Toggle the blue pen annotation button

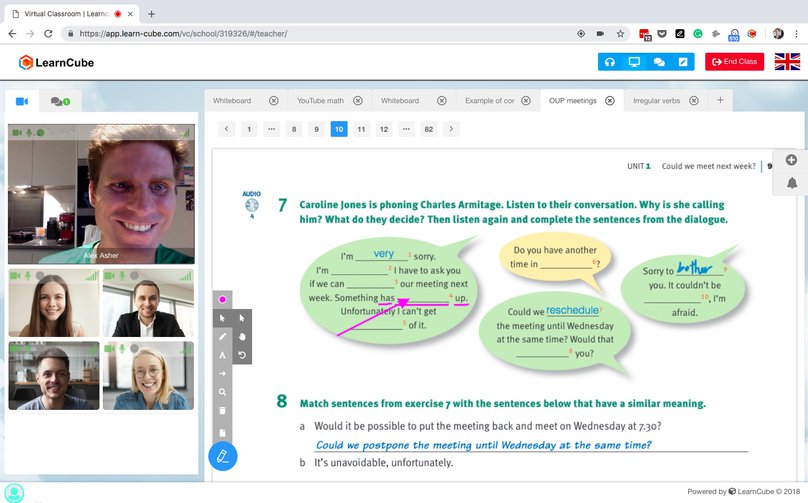coord(222,456)
